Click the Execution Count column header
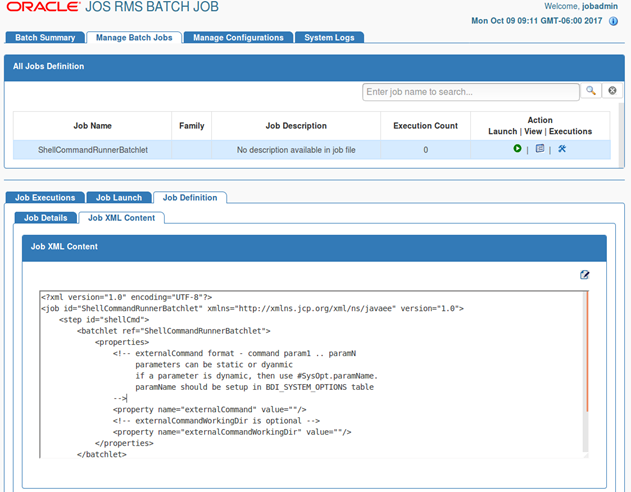 (x=425, y=126)
